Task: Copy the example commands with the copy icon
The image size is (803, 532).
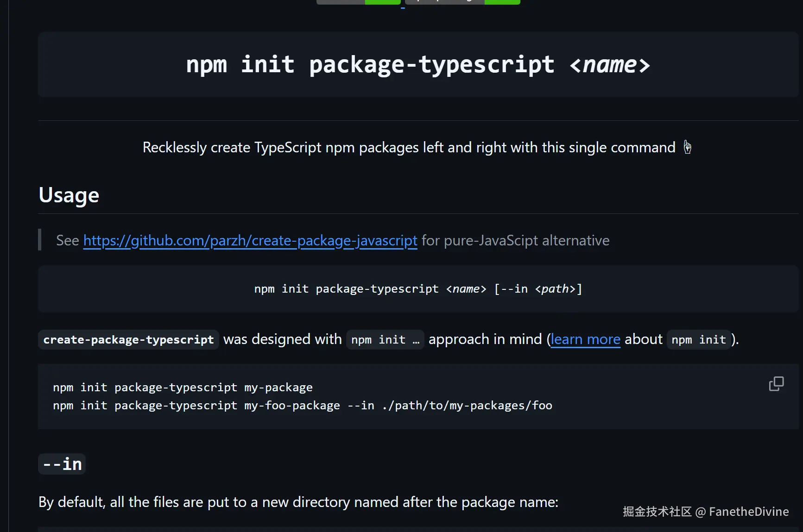Action: (776, 384)
